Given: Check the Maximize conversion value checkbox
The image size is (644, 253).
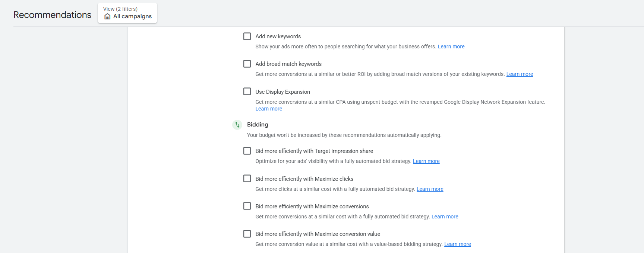Looking at the screenshot, I should pyautogui.click(x=247, y=234).
